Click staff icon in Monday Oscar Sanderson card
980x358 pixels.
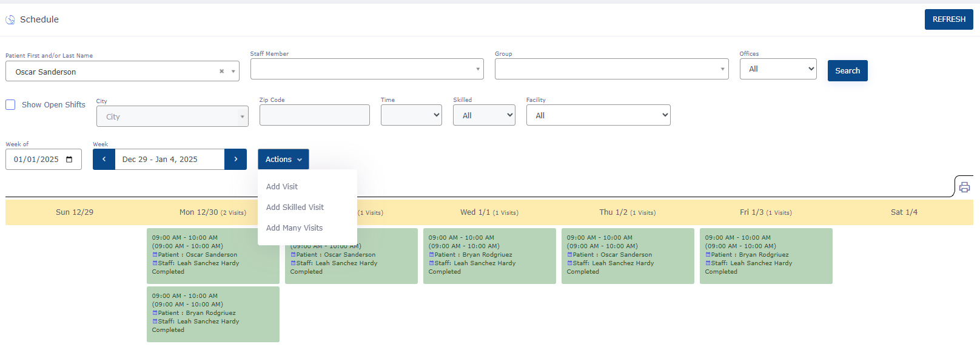pyautogui.click(x=155, y=263)
